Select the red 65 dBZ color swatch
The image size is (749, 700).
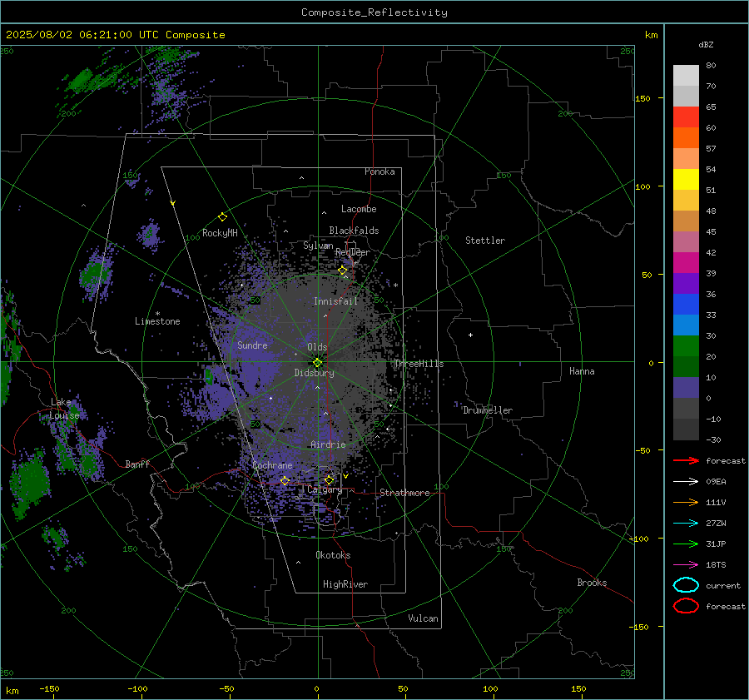coord(686,117)
